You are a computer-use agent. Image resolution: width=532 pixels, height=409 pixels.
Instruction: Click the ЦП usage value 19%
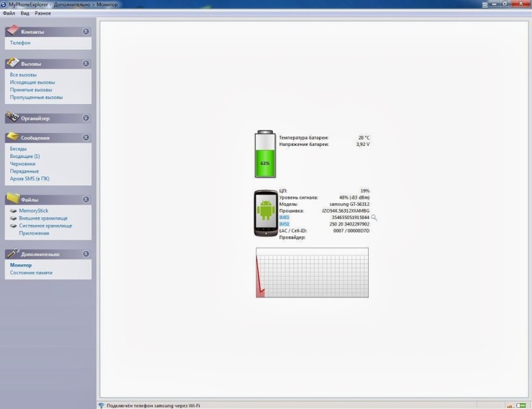tap(364, 190)
